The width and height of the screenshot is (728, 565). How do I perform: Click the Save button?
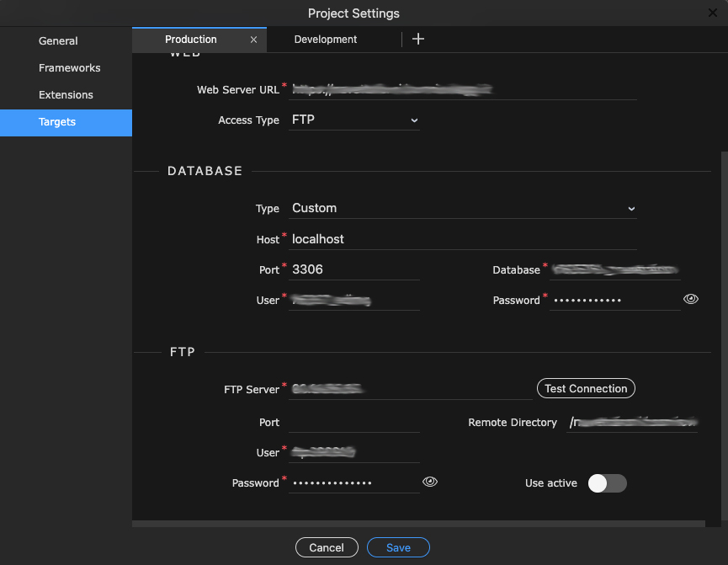click(398, 547)
